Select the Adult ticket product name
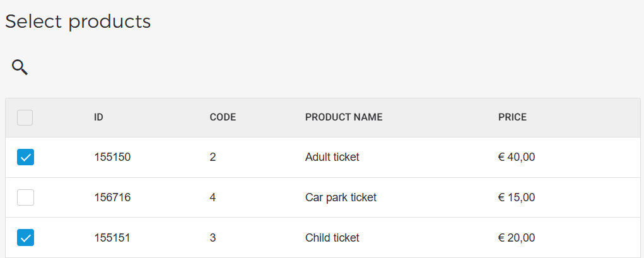The height and width of the screenshot is (258, 644). coord(332,157)
